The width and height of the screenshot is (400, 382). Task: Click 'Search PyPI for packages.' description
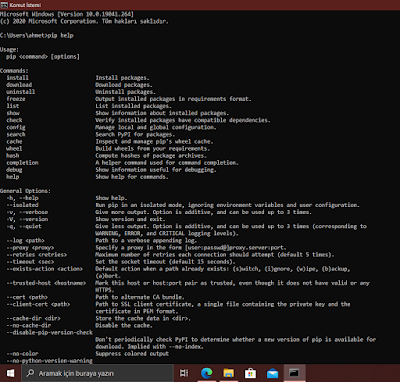pyautogui.click(x=135, y=134)
